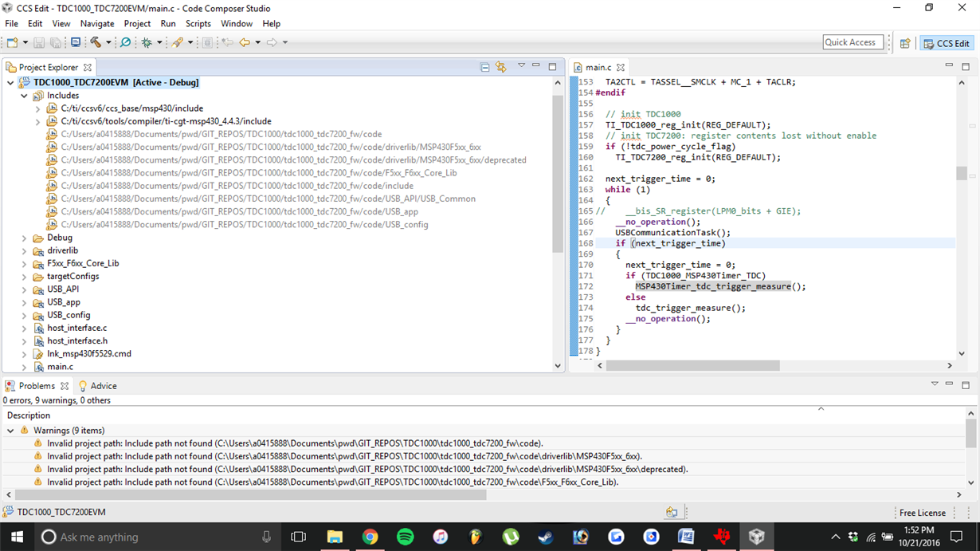Collapse the Warnings (9 items) group

click(10, 431)
